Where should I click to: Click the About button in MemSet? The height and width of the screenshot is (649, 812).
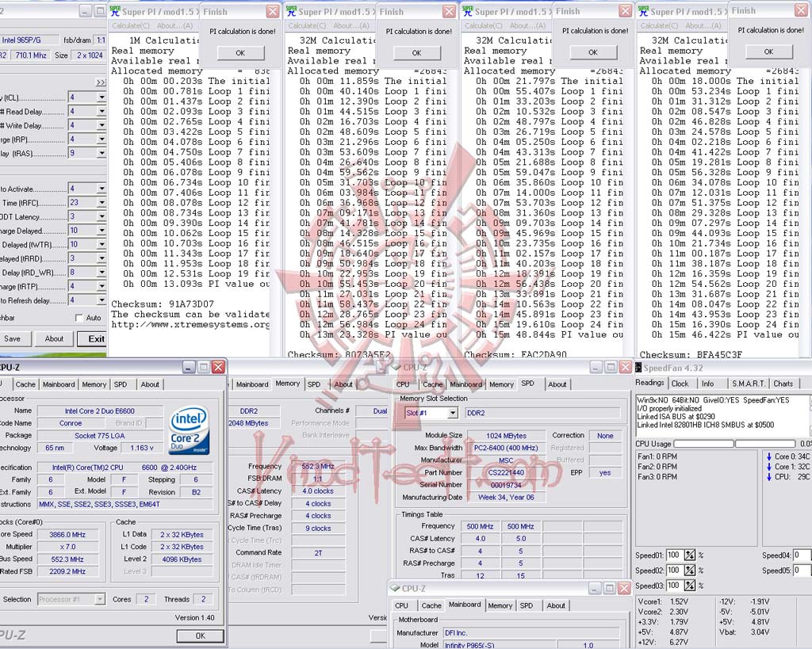54,339
